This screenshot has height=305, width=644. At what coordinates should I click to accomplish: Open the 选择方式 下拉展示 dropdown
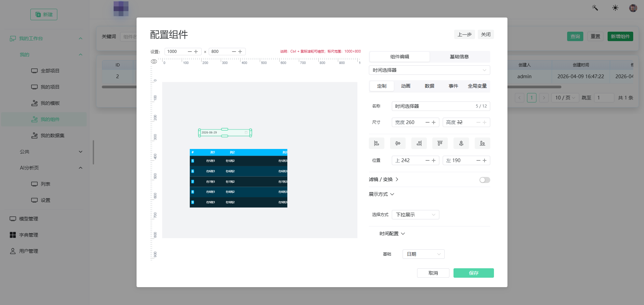point(415,215)
